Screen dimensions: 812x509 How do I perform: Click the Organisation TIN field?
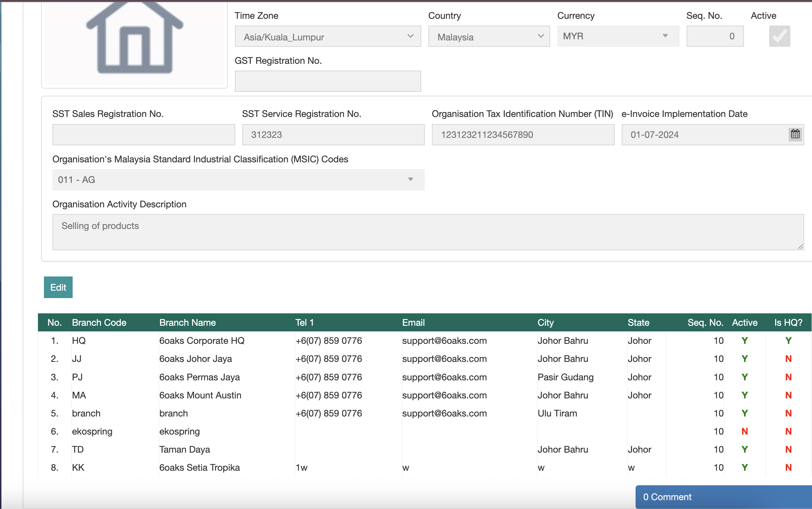pos(523,135)
